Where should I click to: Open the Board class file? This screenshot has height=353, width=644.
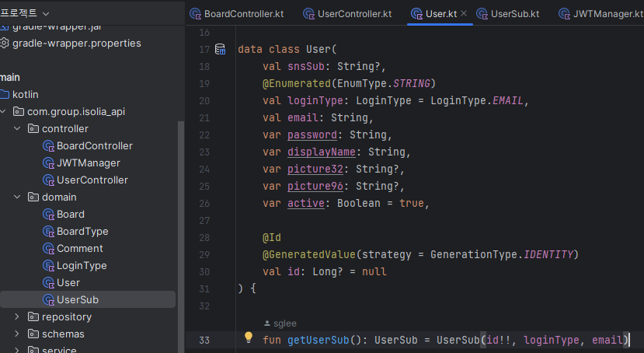click(x=70, y=214)
